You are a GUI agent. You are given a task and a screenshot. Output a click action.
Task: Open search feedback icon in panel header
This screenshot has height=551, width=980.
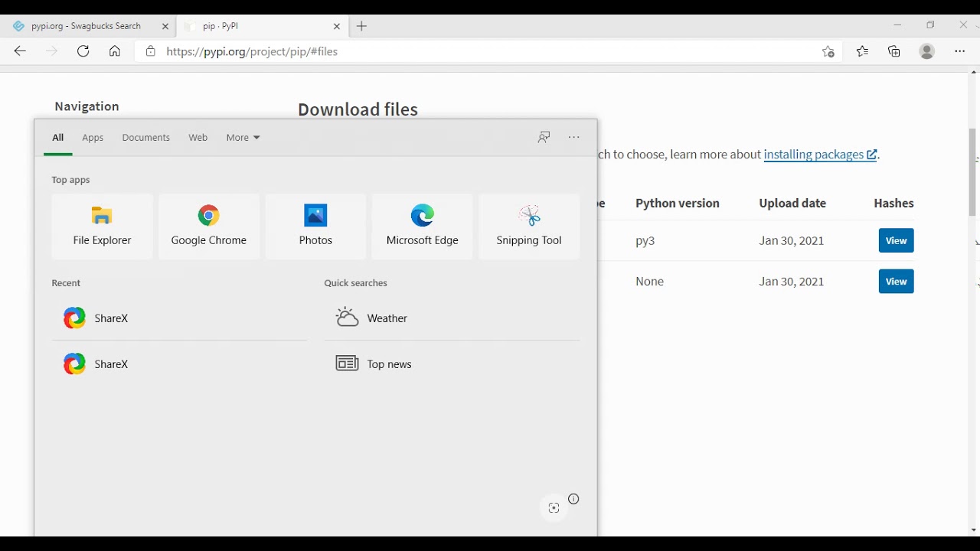pyautogui.click(x=544, y=138)
